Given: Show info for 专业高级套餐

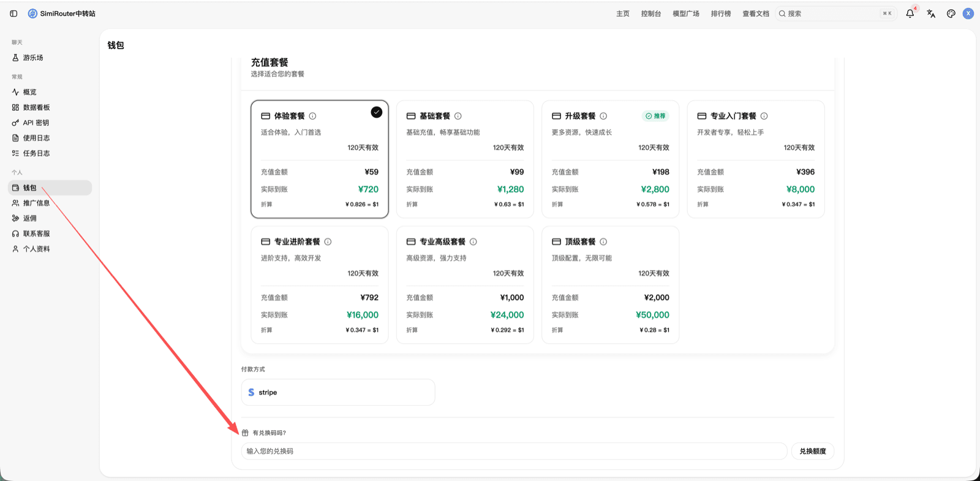Looking at the screenshot, I should pos(473,241).
